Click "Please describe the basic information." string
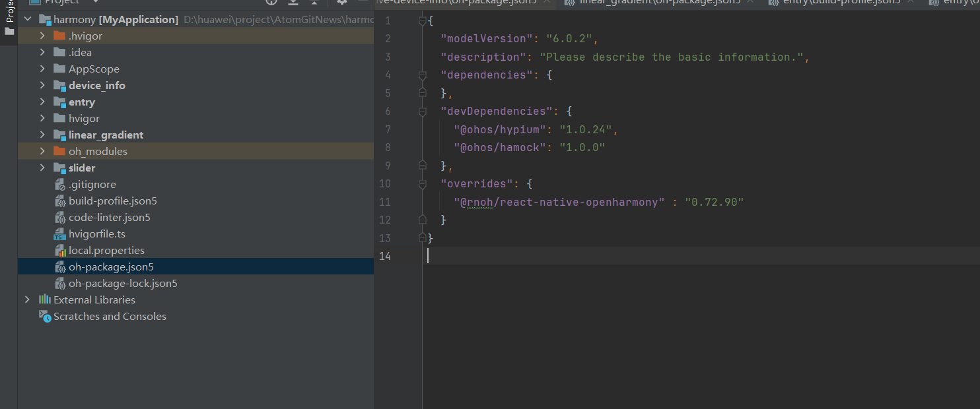This screenshot has height=409, width=980. click(x=672, y=57)
